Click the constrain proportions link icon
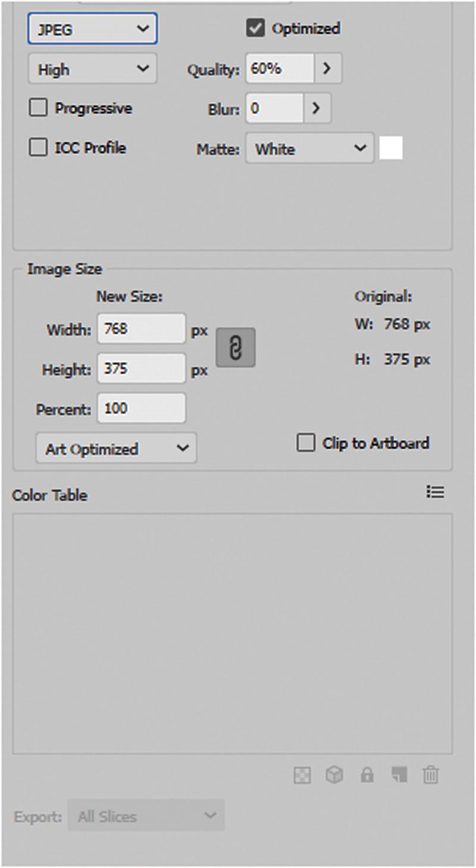This screenshot has height=868, width=476. (x=236, y=347)
